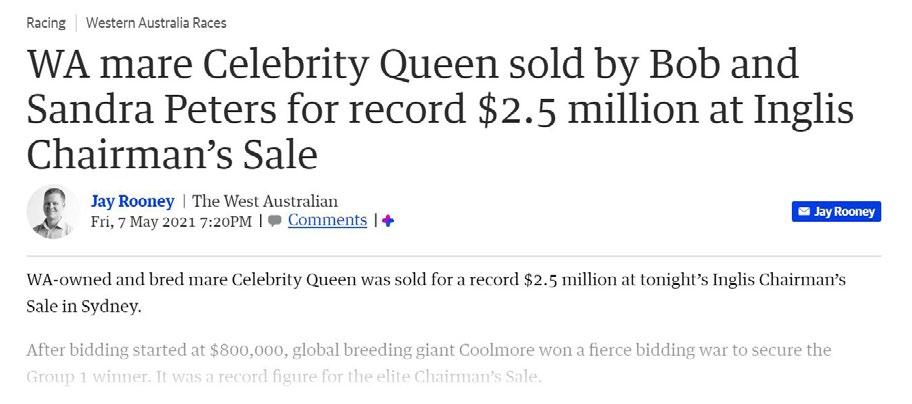Click the first paragraph starting WA-owned

coord(435,280)
